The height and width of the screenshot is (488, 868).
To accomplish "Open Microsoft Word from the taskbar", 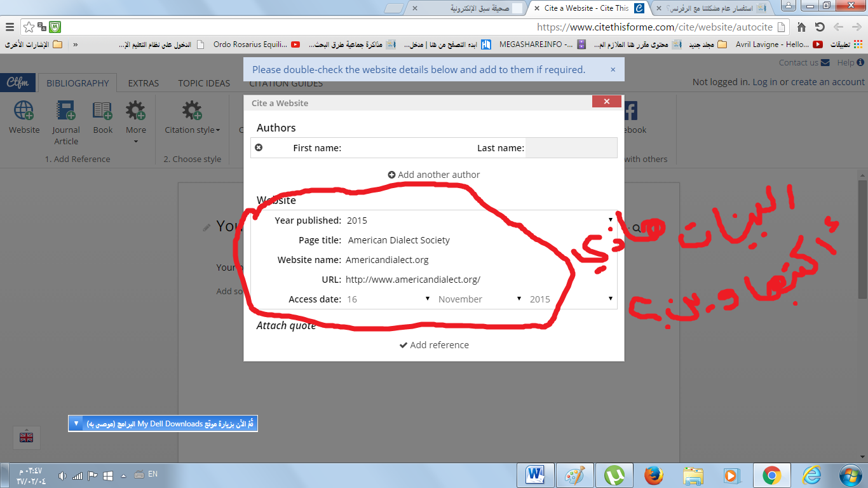I will coord(536,475).
